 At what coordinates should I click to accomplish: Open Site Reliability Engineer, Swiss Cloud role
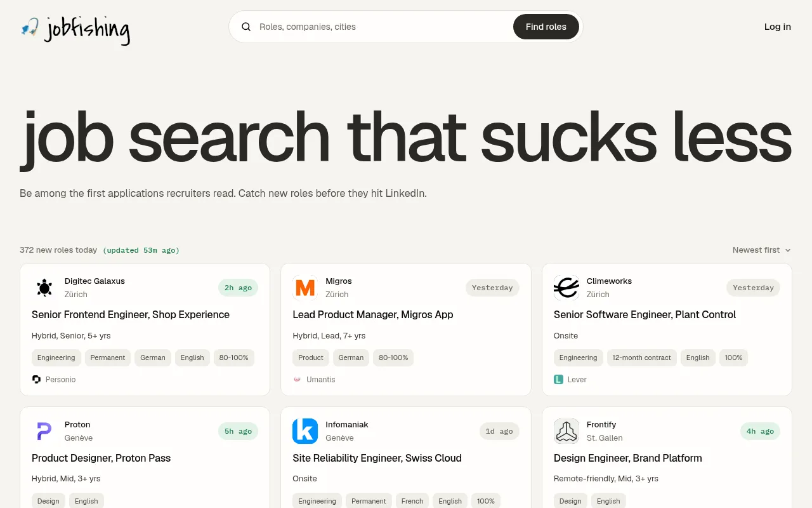[377, 458]
